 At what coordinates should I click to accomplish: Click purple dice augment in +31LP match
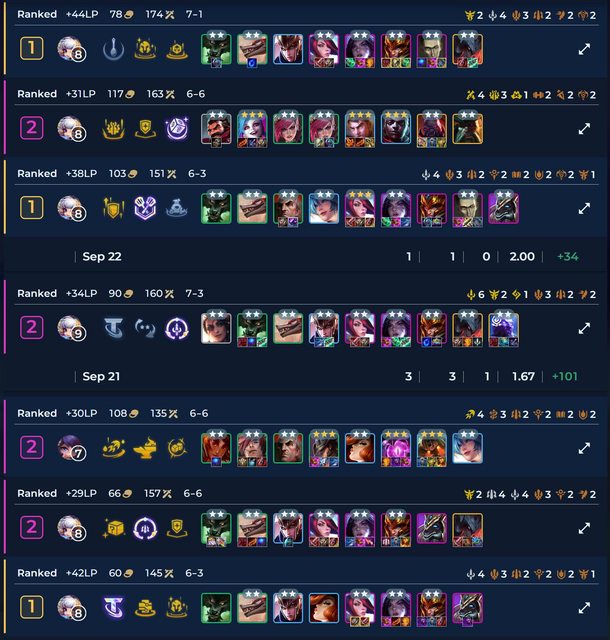[177, 129]
